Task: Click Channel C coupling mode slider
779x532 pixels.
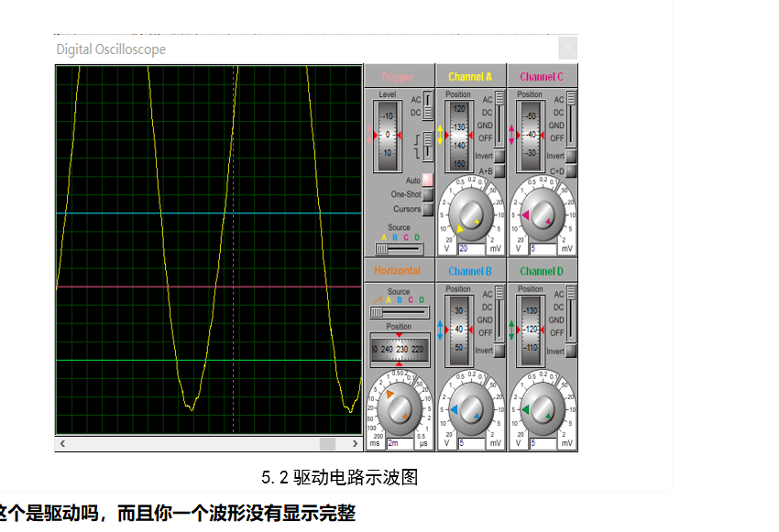Action: click(x=571, y=118)
